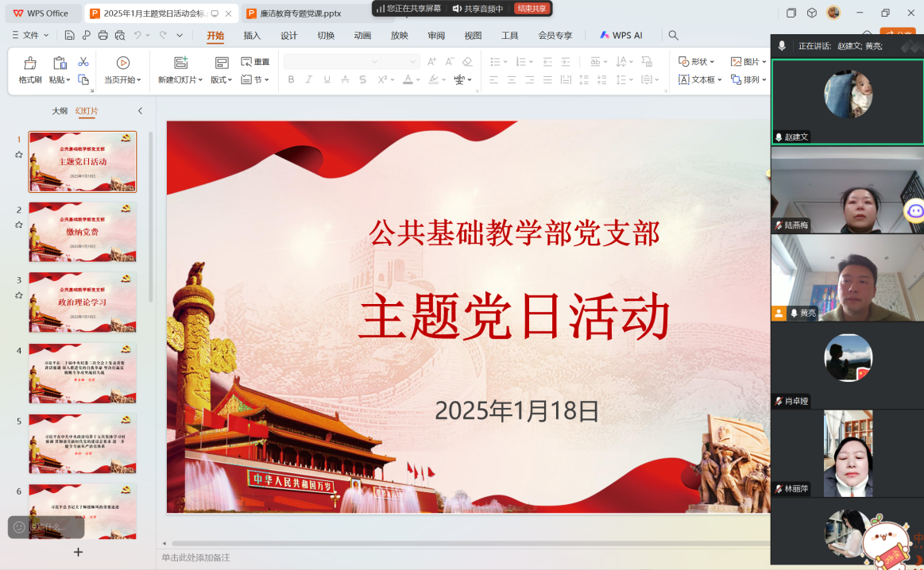Switch to 廉洁教育专题党课.pptx document tab
924x570 pixels.
pos(300,13)
